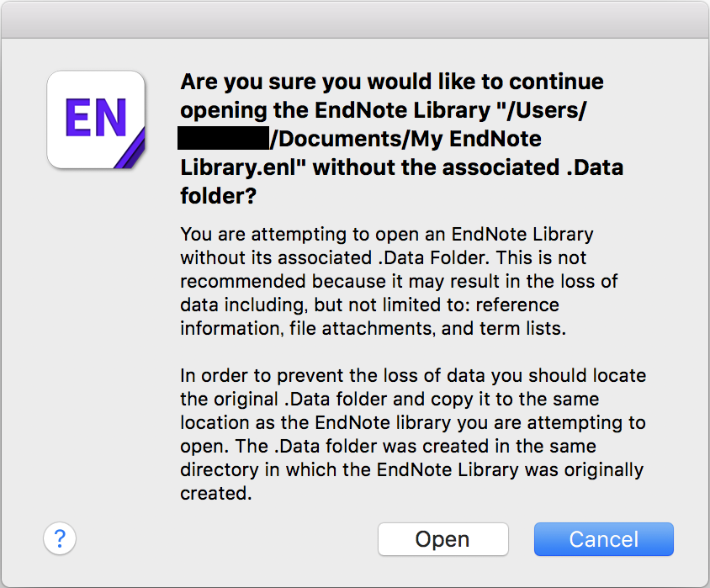The image size is (710, 588).
Task: Click the final word 'created.' in the message
Action: [216, 493]
